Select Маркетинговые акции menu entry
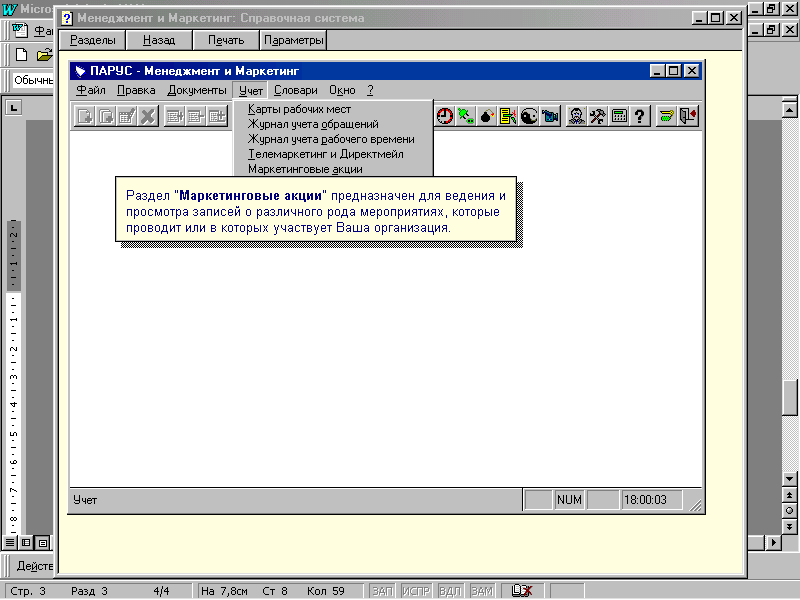Image resolution: width=800 pixels, height=600 pixels. pyautogui.click(x=333, y=169)
